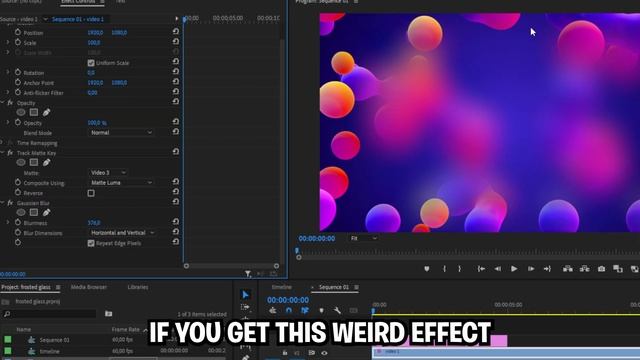640x360 pixels.
Task: Mark Out point in Program monitor
Action: click(460, 269)
